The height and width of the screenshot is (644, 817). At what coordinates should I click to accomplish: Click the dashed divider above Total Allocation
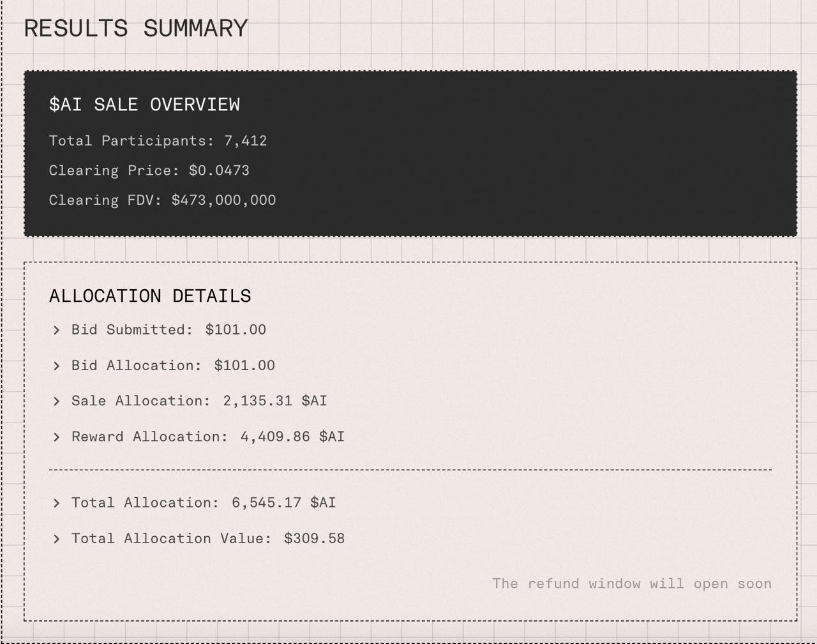pos(410,470)
